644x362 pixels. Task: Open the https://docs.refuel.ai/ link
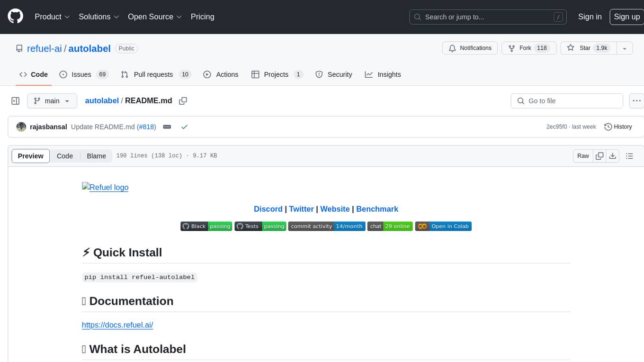coord(117,325)
